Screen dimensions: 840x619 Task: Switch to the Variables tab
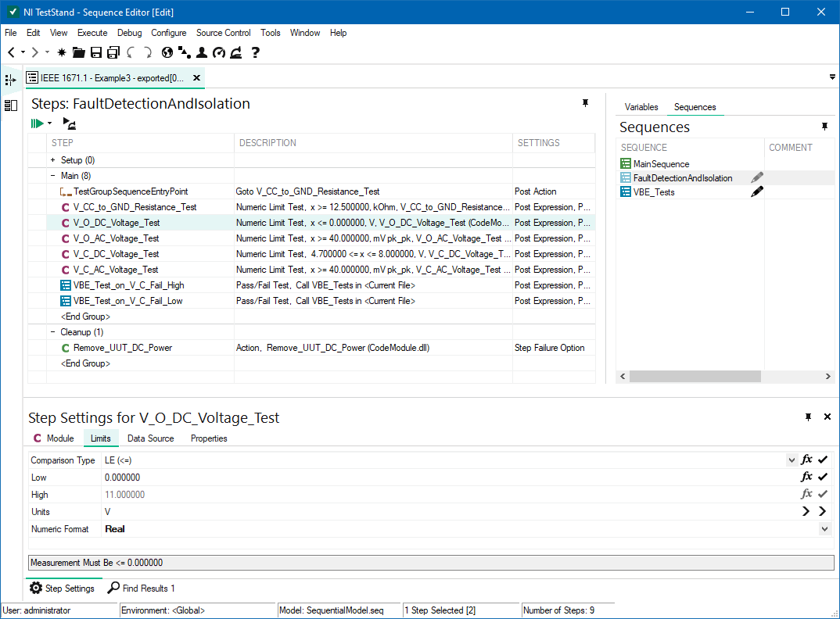(641, 107)
